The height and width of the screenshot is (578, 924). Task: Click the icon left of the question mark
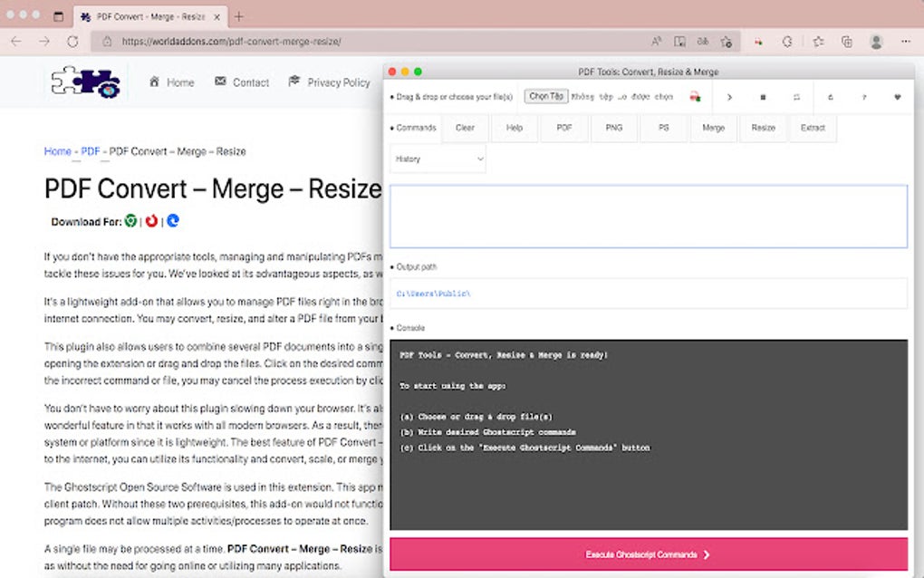click(x=831, y=97)
